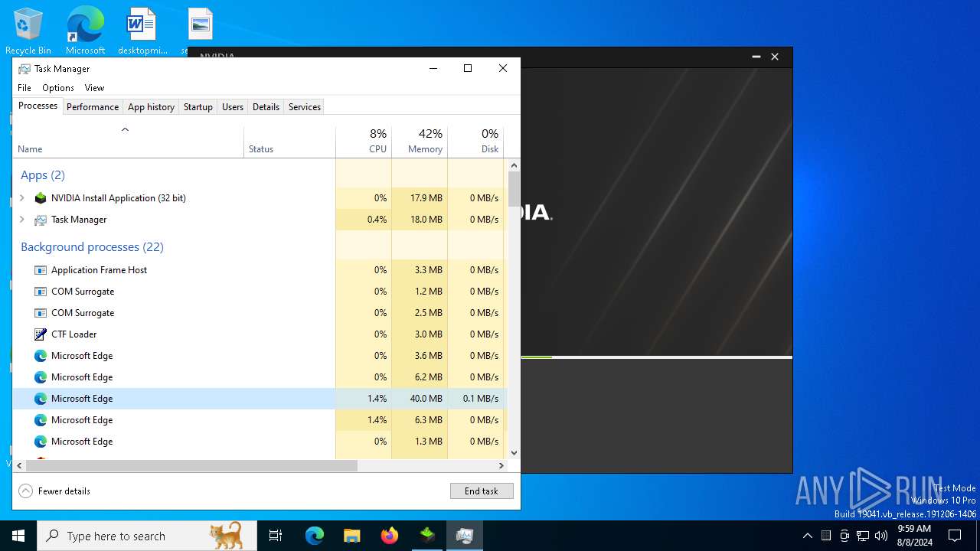Viewport: 980px width, 551px height.
Task: Select Background processes (22) group header
Action: [92, 247]
